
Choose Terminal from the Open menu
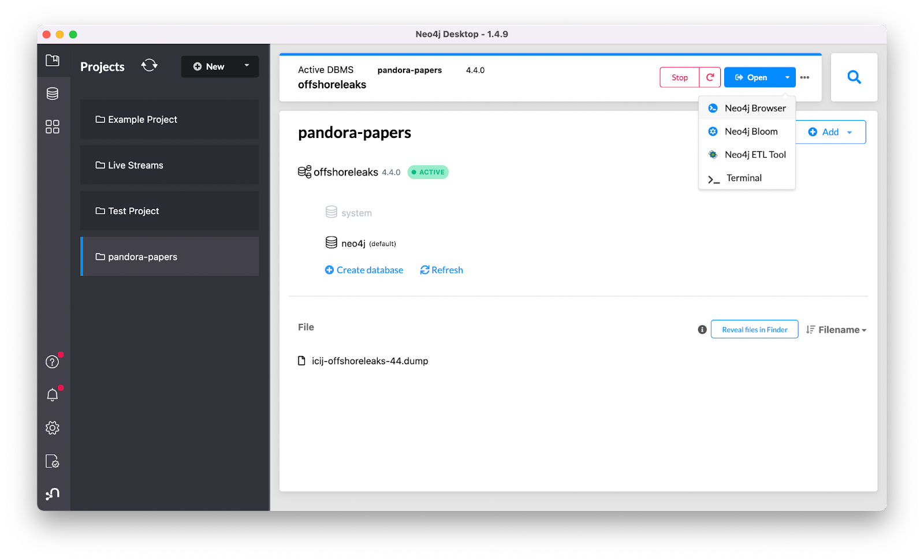click(747, 178)
